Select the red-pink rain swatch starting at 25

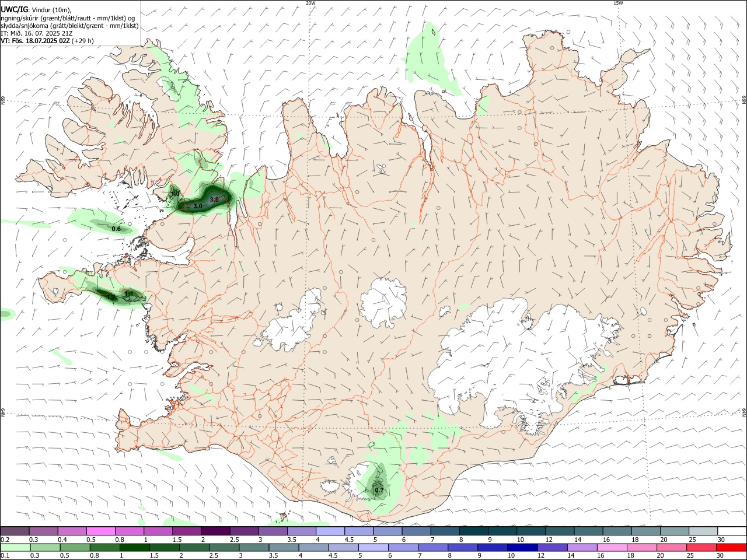[701, 547]
